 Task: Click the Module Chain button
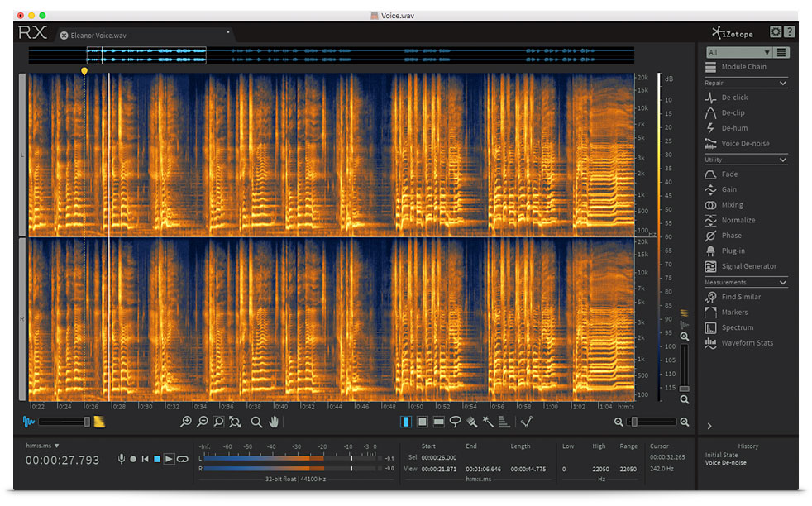(743, 67)
